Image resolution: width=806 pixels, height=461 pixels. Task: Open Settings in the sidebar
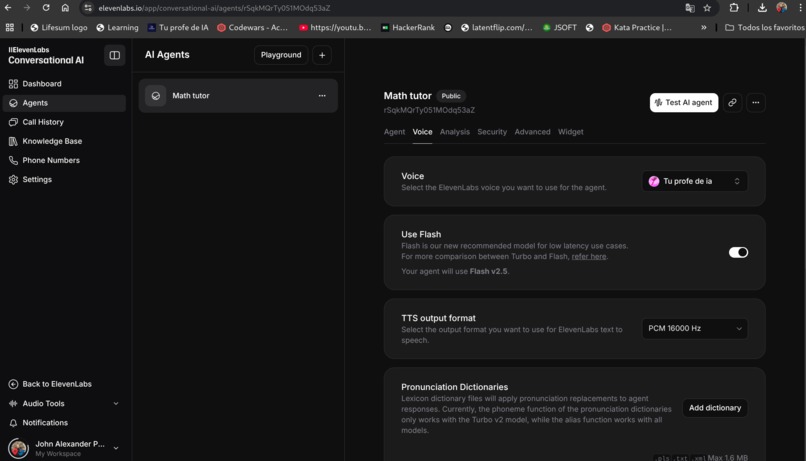tap(64, 179)
